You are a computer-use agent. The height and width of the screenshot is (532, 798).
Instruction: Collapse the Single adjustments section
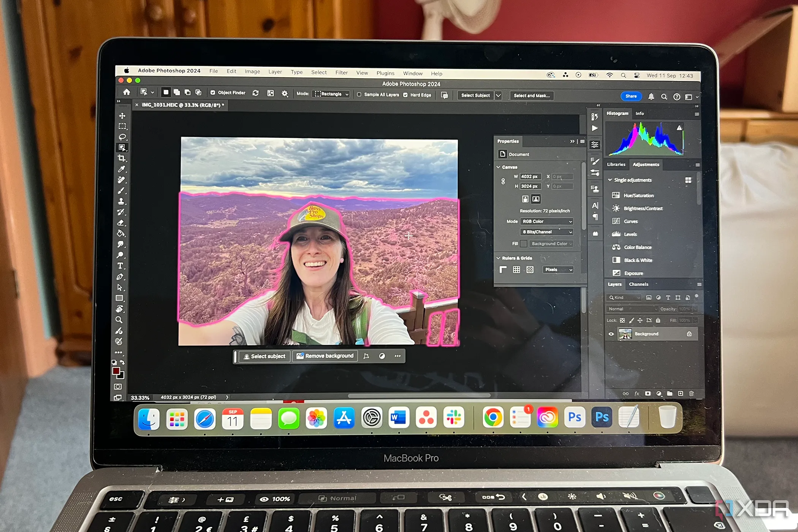click(x=610, y=180)
